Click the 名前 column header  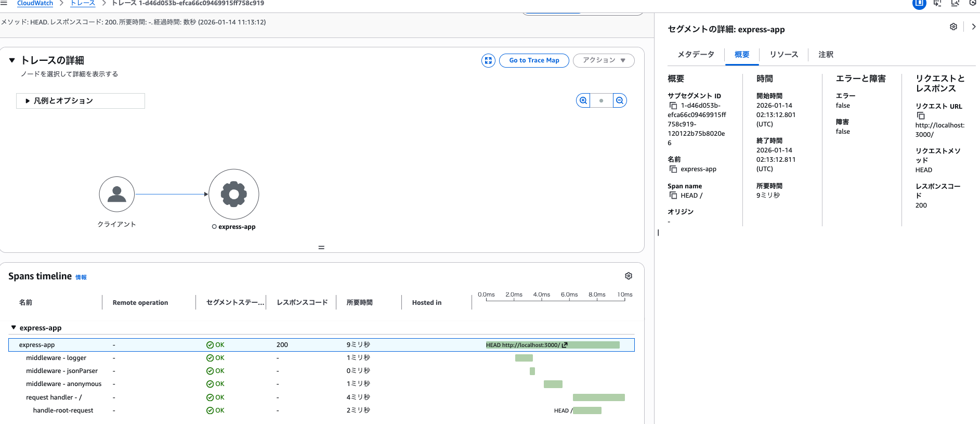coord(25,303)
